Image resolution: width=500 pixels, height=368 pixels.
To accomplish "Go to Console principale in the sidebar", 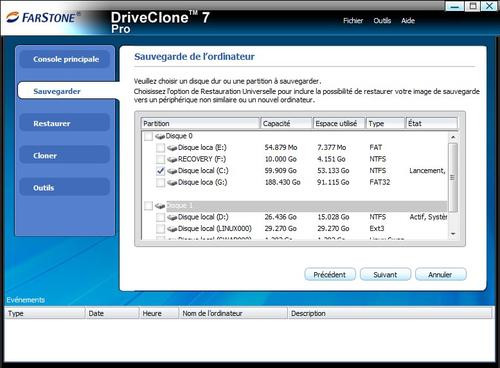I will pyautogui.click(x=65, y=59).
